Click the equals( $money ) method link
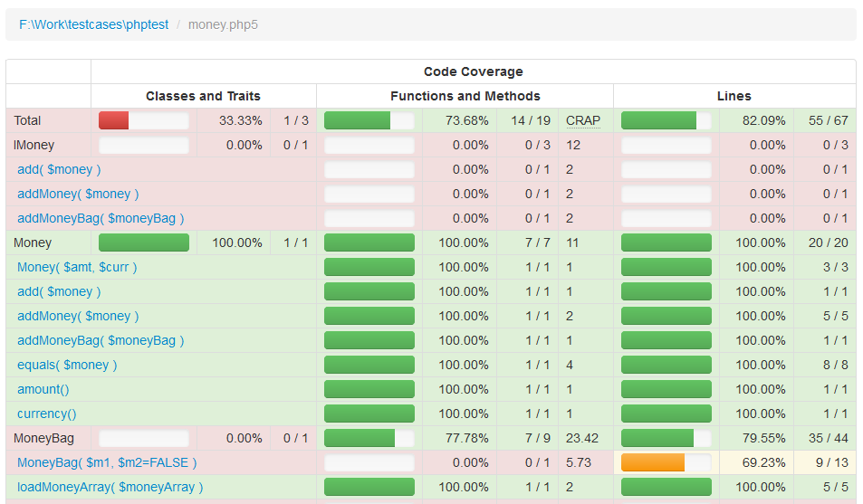Image resolution: width=863 pixels, height=504 pixels. [x=67, y=365]
